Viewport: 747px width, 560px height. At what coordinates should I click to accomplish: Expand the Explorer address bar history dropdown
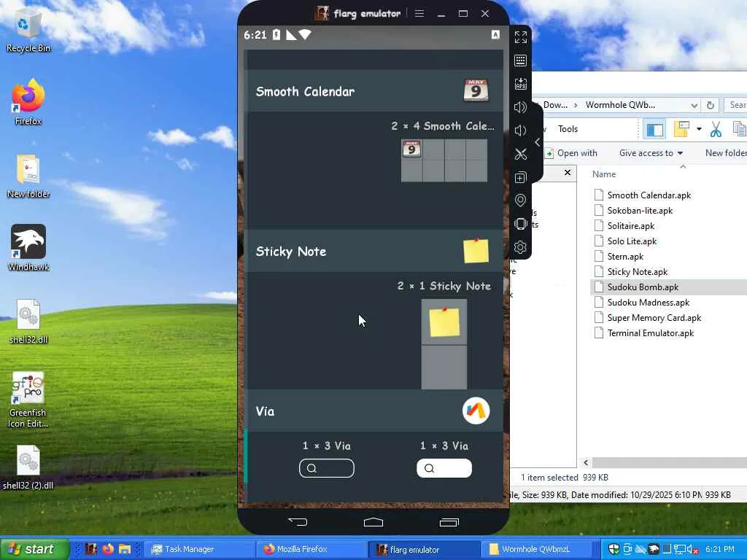[694, 105]
